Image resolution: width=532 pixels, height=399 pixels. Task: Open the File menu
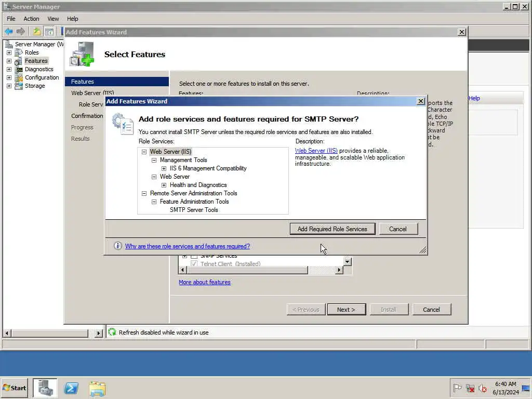tap(11, 19)
